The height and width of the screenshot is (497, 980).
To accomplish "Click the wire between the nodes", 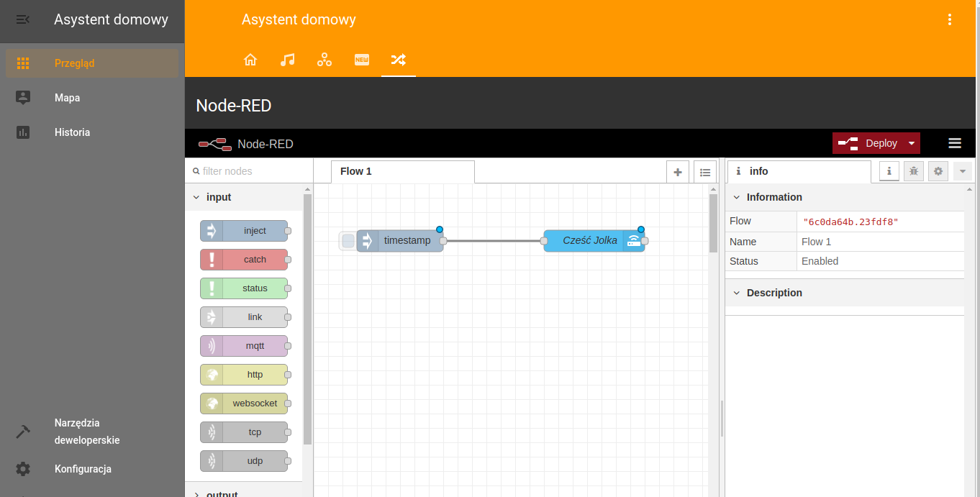I will click(494, 241).
